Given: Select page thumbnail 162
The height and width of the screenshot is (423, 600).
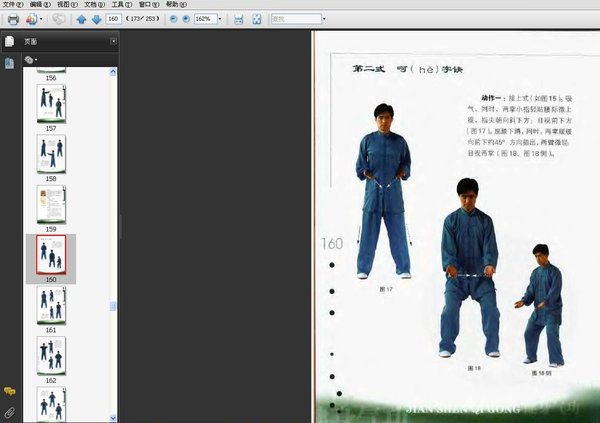Looking at the screenshot, I should point(51,356).
